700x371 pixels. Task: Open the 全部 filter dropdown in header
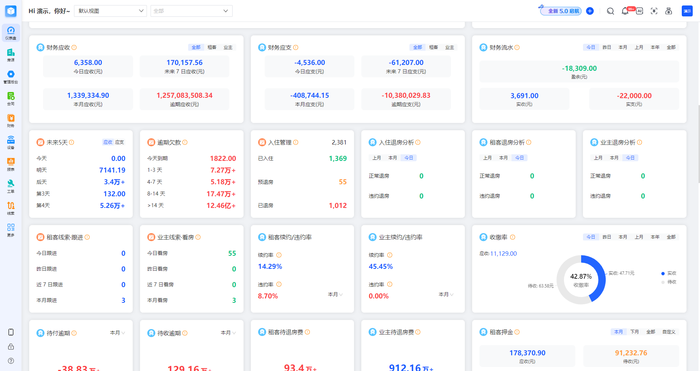(192, 11)
